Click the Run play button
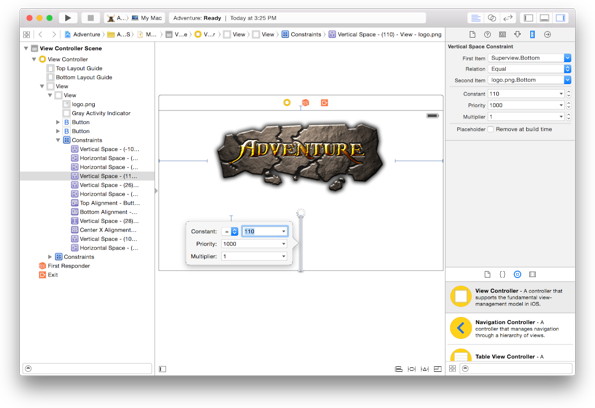This screenshot has width=595, height=408. 68,18
